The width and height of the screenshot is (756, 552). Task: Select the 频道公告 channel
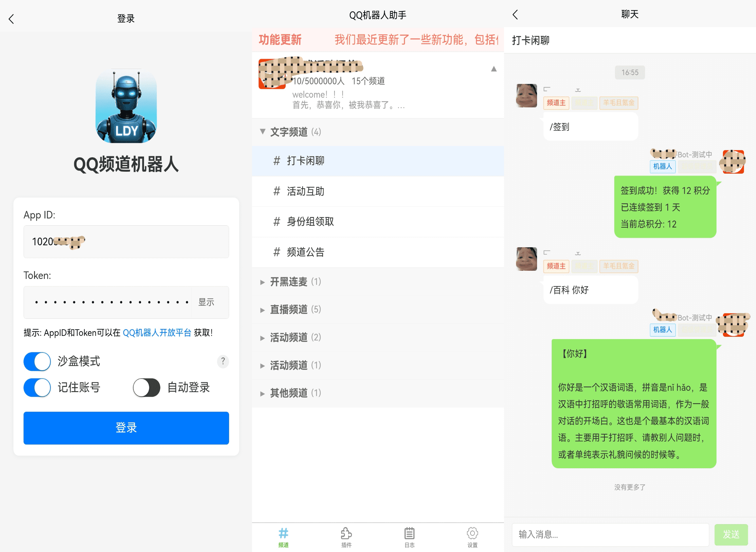[378, 252]
